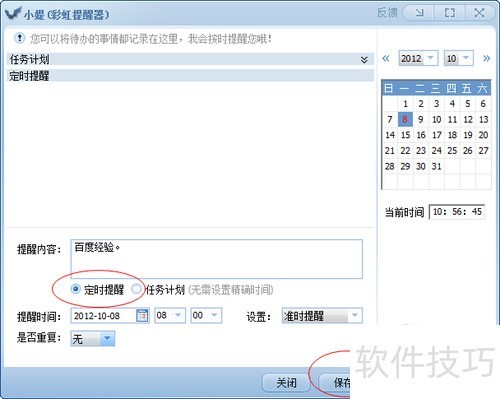Select the 定时提醒 list header
The height and width of the screenshot is (399, 500).
190,76
